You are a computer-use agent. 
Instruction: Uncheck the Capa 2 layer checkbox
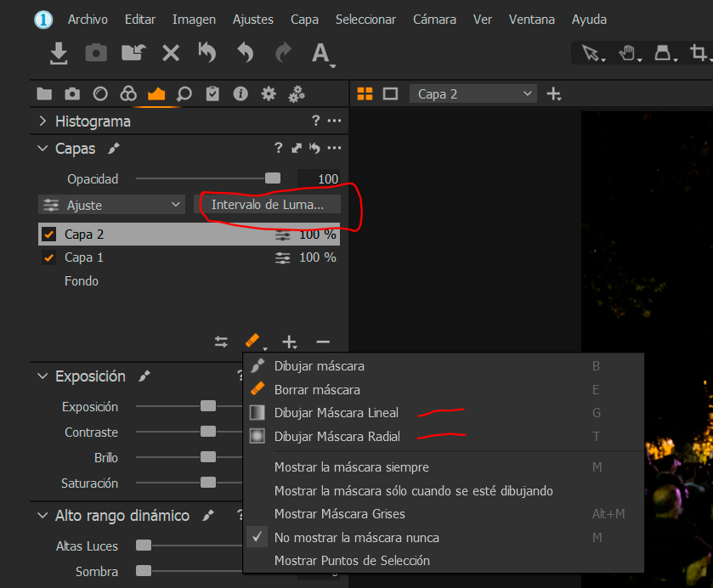(x=48, y=235)
